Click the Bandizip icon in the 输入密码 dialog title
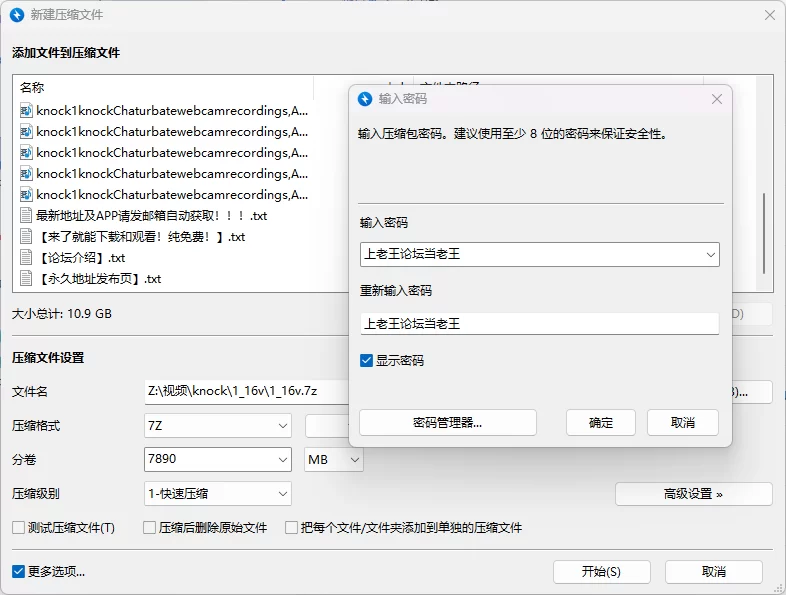 pos(366,99)
